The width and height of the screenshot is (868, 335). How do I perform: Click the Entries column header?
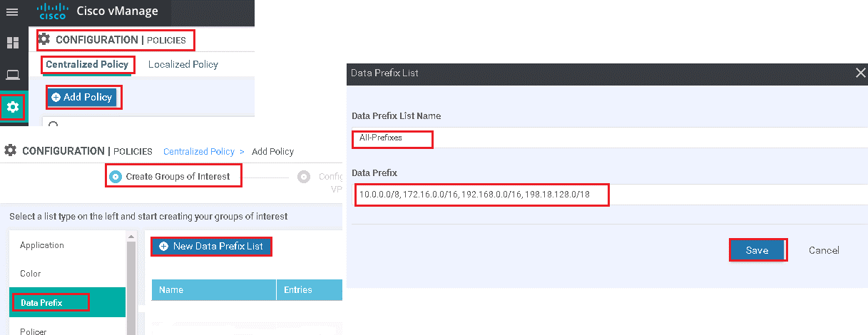click(310, 289)
